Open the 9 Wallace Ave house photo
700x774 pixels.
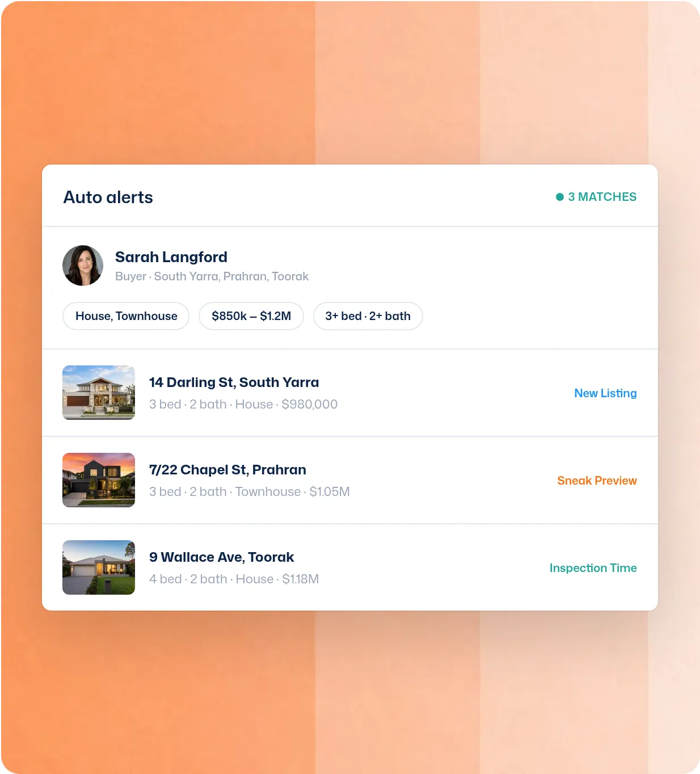[99, 567]
